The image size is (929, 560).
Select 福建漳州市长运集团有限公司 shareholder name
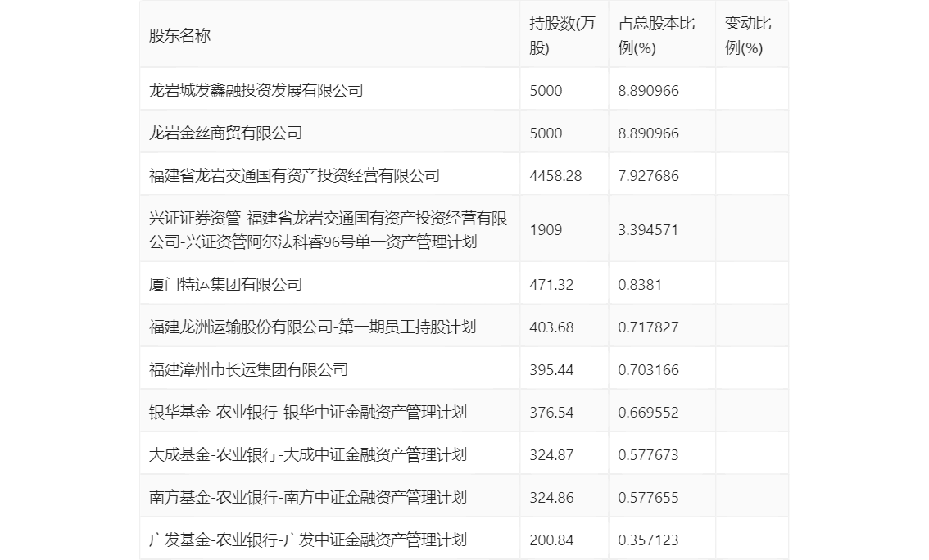pyautogui.click(x=248, y=369)
